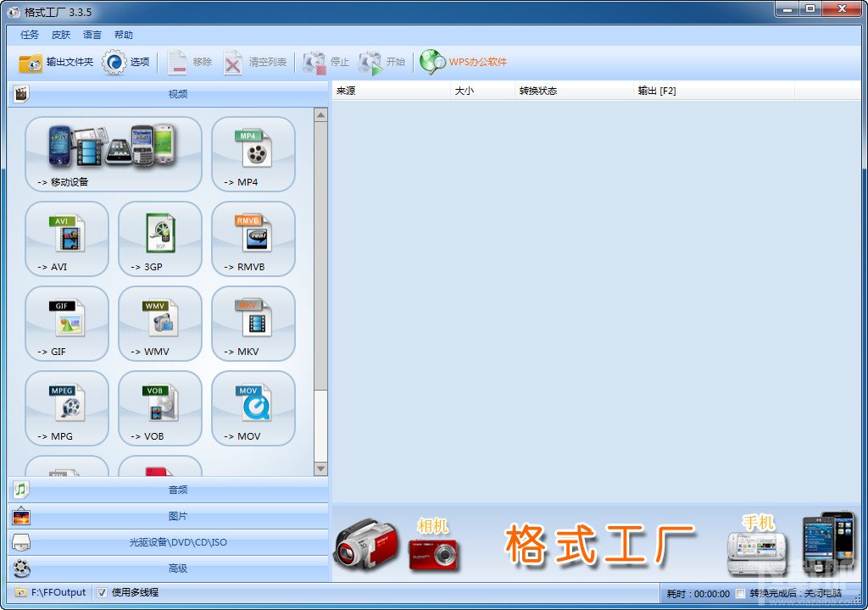Click the F:\FFOutput path in status bar
This screenshot has height=610, width=868.
pos(58,593)
